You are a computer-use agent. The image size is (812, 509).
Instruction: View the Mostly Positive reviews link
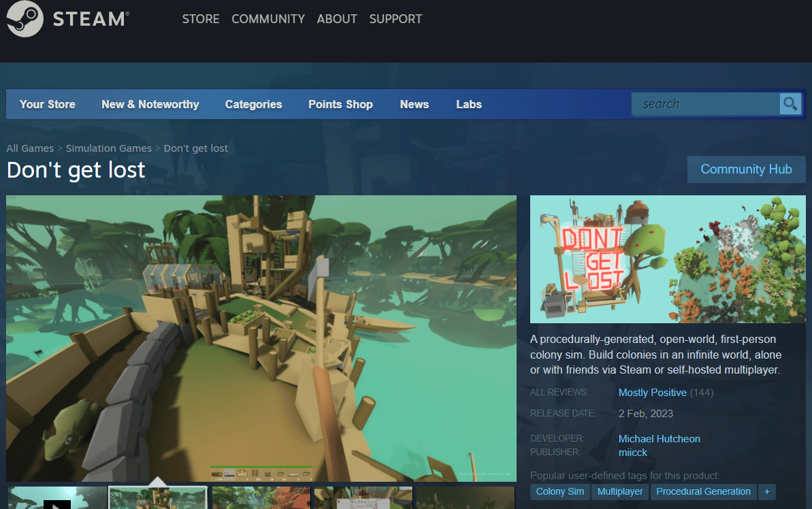click(x=652, y=393)
